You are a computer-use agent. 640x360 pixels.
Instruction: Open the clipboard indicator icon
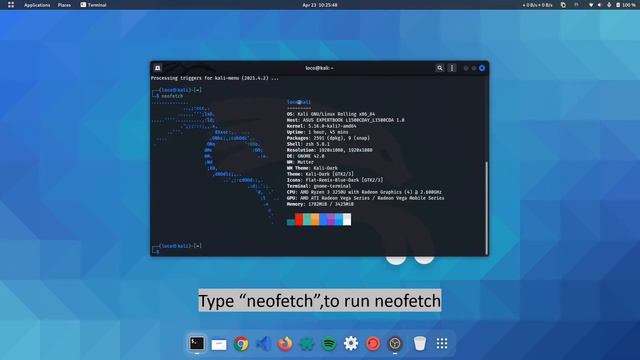(x=563, y=5)
